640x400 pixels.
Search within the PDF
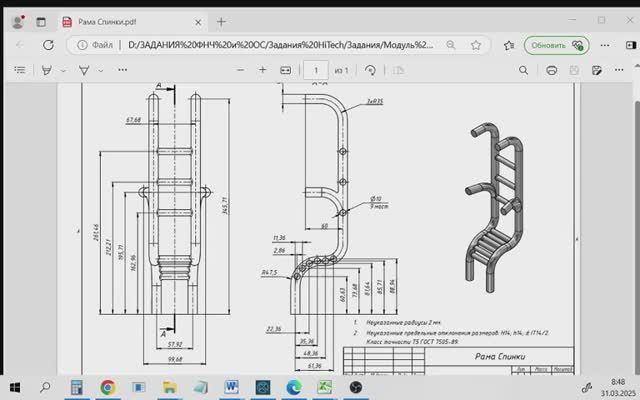point(523,70)
